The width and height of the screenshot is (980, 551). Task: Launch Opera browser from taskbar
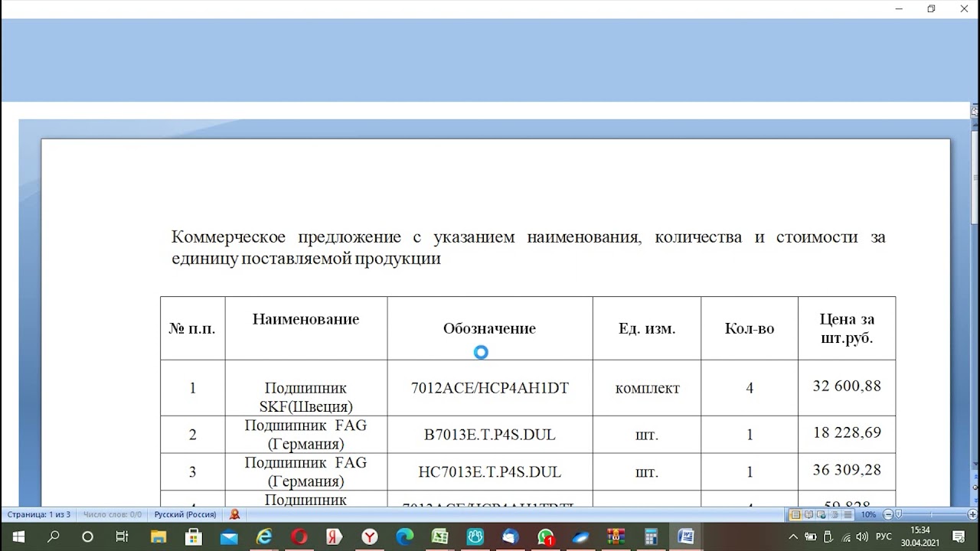pyautogui.click(x=299, y=536)
